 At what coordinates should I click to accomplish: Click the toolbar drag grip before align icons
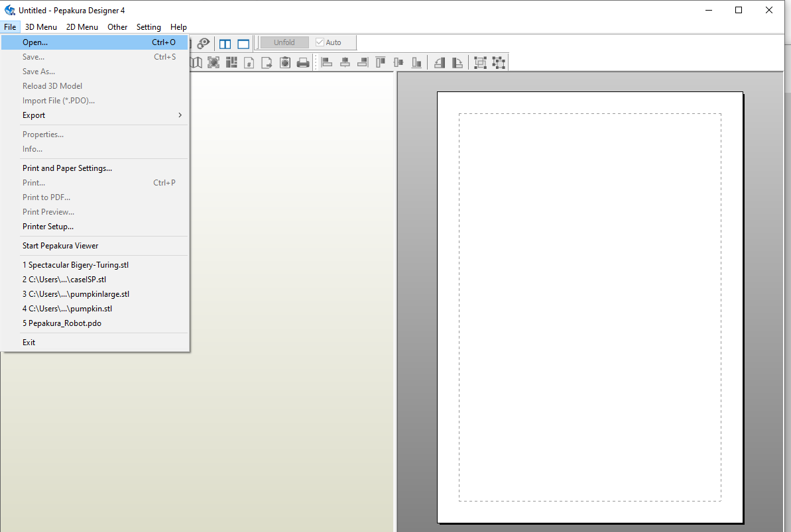click(316, 62)
